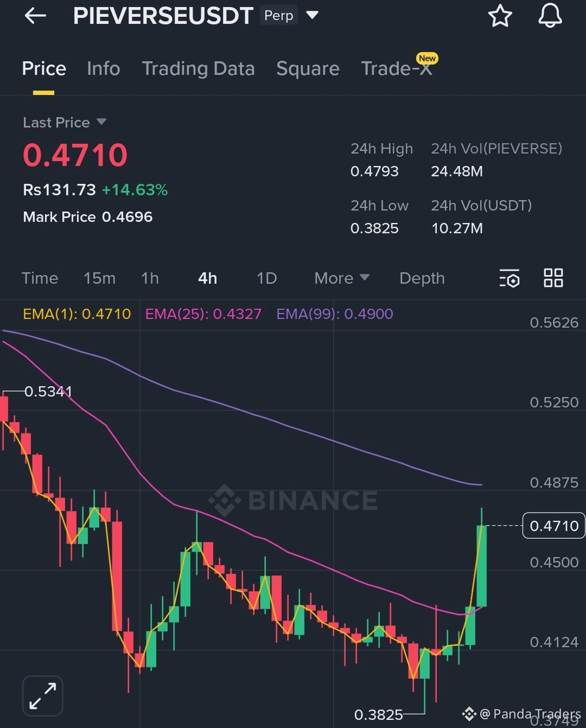Expand the Last Price type dropdown
Image resolution: width=586 pixels, height=728 pixels.
(x=101, y=122)
